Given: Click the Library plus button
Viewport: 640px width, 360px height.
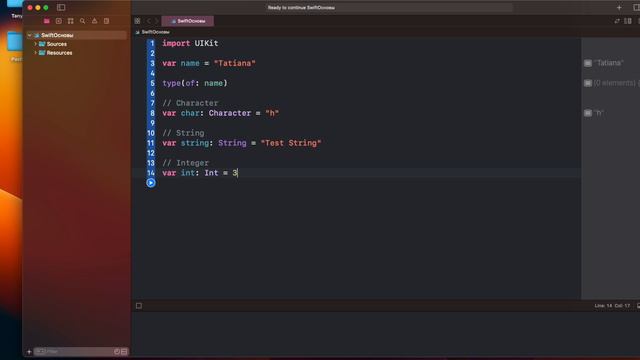Looking at the screenshot, I should coord(619,7).
